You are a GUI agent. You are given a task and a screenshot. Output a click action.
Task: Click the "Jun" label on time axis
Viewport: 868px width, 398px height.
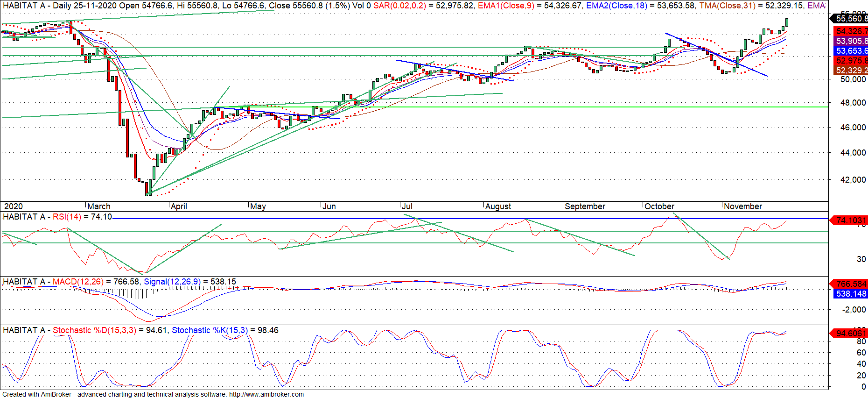[329, 206]
